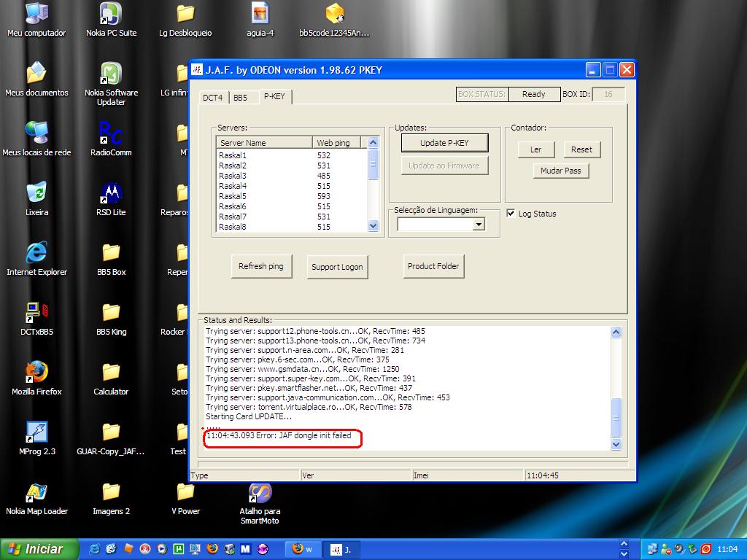
Task: Select the Raskal1 server row
Action: coord(292,155)
